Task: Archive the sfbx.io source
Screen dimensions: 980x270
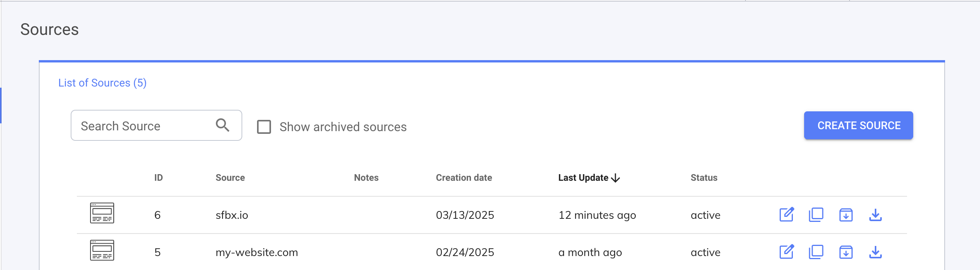Action: click(846, 215)
